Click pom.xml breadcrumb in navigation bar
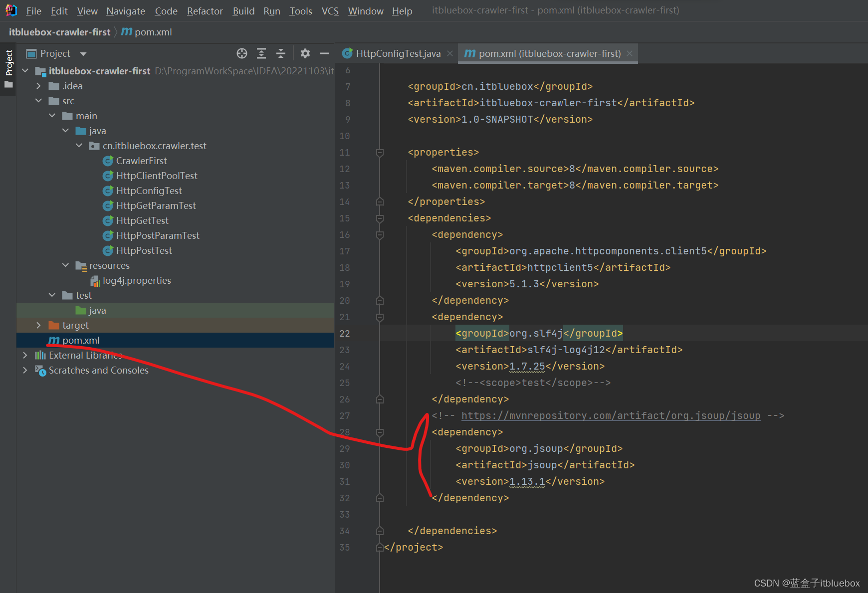The height and width of the screenshot is (593, 868). (x=147, y=32)
